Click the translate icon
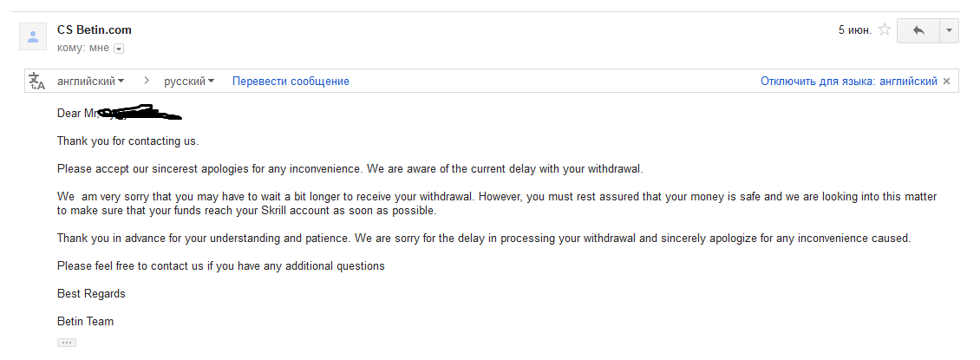980x360 pixels. tap(37, 82)
